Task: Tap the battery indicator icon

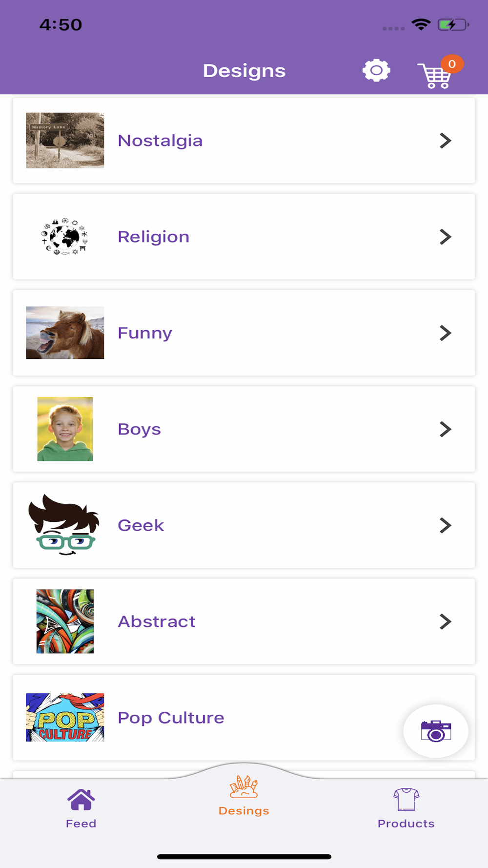Action: pyautogui.click(x=453, y=24)
